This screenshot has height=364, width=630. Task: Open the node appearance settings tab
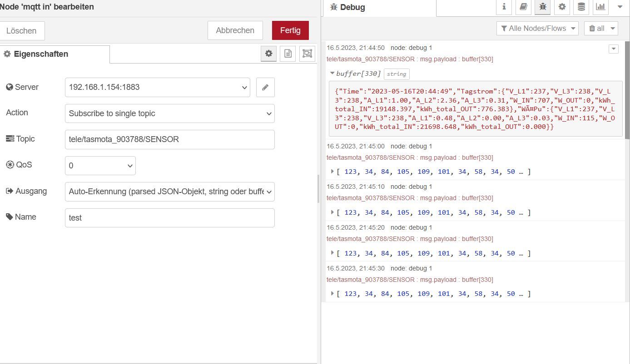coord(307,54)
